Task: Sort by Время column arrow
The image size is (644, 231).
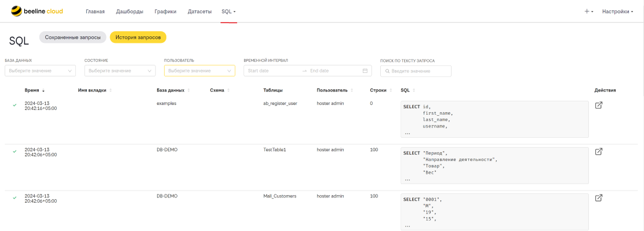Action: (x=43, y=90)
